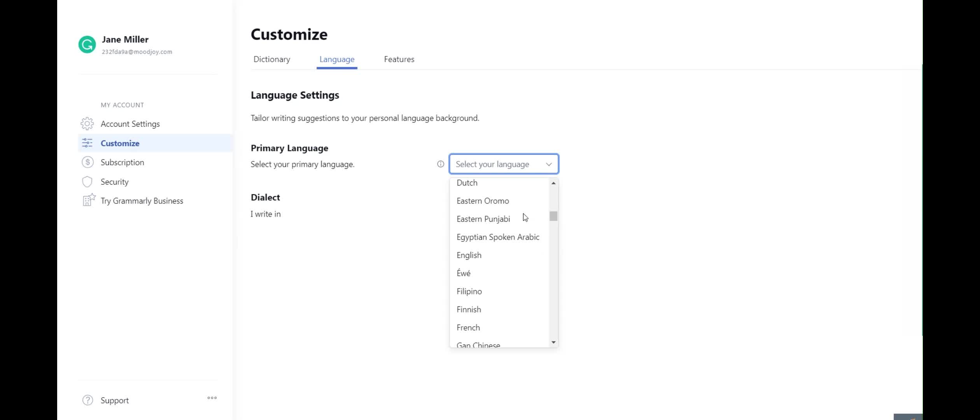Select French from language list
Screen dimensions: 980x420
click(x=468, y=327)
